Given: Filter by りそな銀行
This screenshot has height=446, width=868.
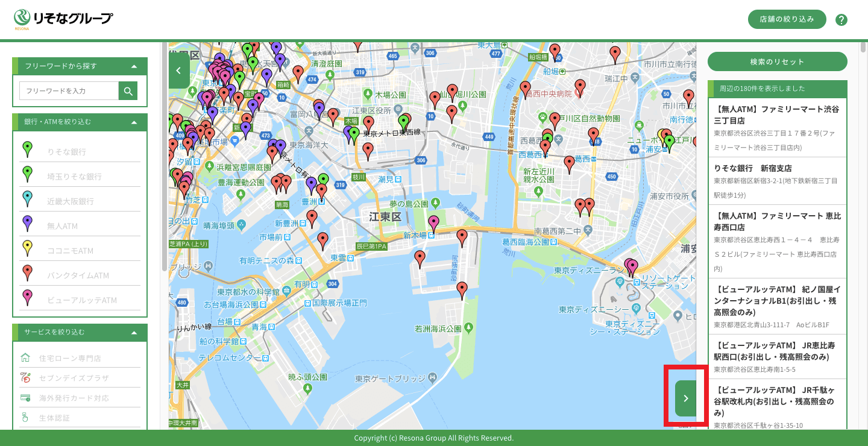Looking at the screenshot, I should [x=80, y=151].
